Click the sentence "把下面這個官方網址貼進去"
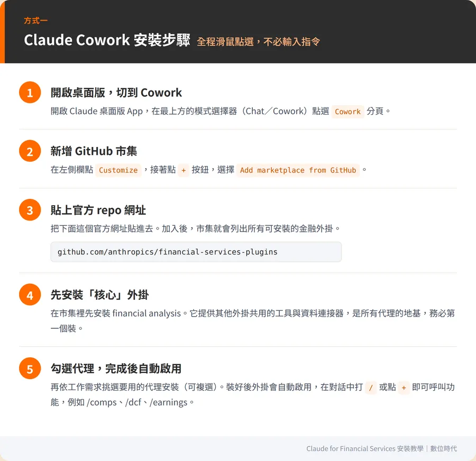Viewport: 476px width, 461px height. pyautogui.click(x=102, y=228)
